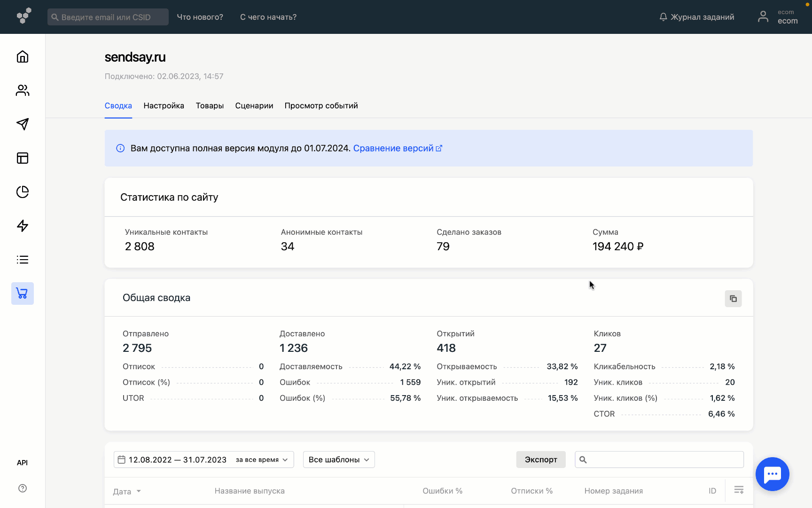Click the info icon in the banner
812x508 pixels.
point(120,148)
